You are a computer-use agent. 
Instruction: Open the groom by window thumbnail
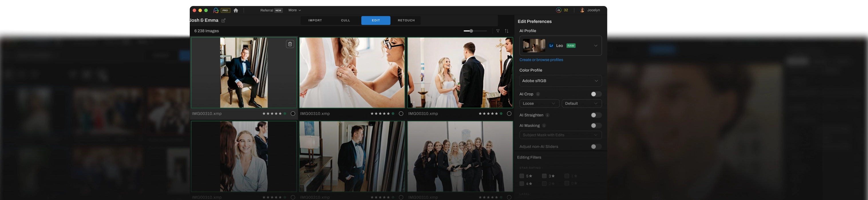pyautogui.click(x=352, y=157)
